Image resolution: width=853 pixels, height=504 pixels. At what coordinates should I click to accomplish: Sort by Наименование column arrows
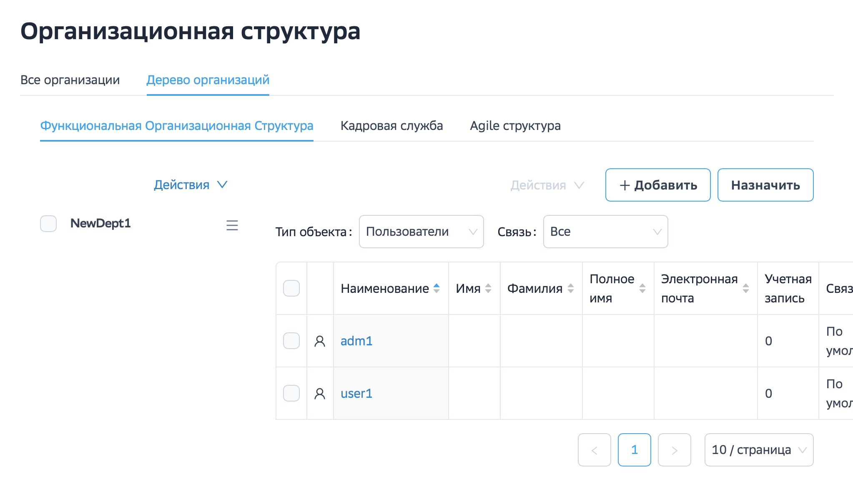click(437, 288)
